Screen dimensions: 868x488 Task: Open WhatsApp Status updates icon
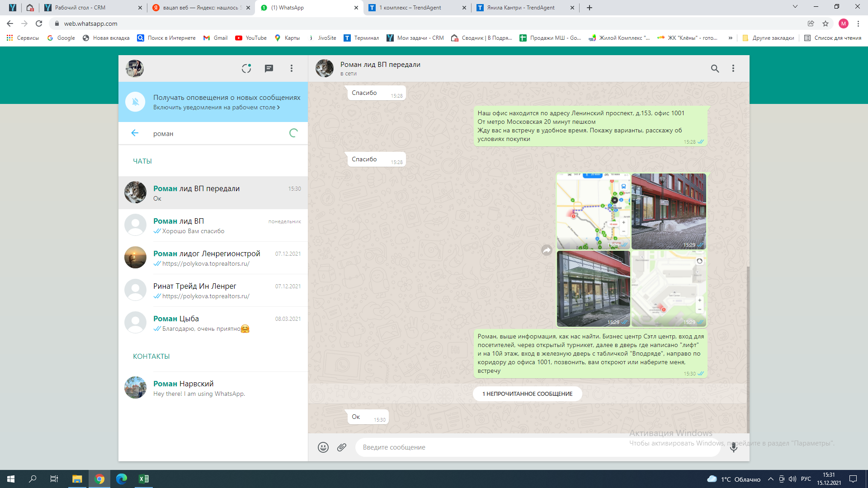246,68
